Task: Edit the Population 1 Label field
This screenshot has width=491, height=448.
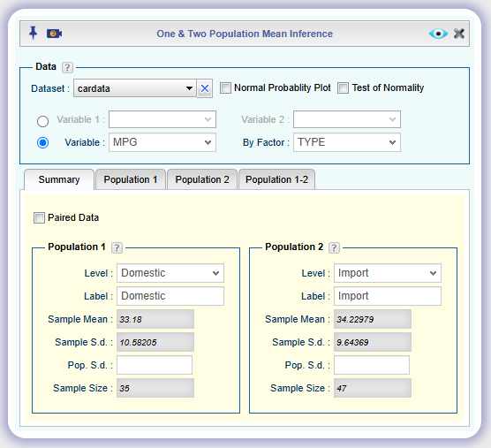Action: [x=170, y=296]
